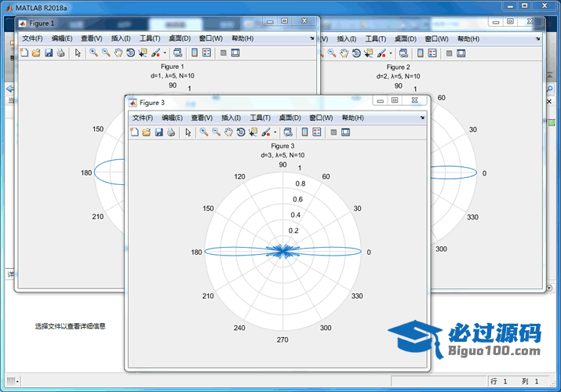Open 工具(T) menu in Figure 3
The width and height of the screenshot is (561, 392).
point(260,118)
